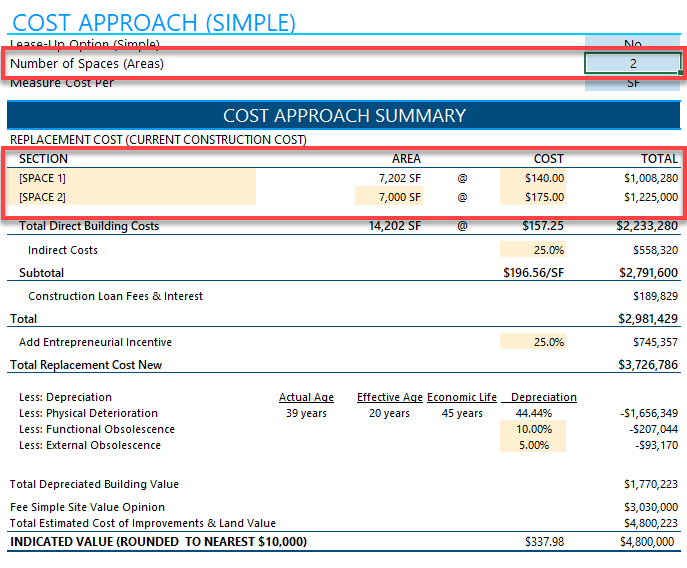Select the [SPACE 1] section name cell
The image size is (687, 568).
[x=131, y=178]
